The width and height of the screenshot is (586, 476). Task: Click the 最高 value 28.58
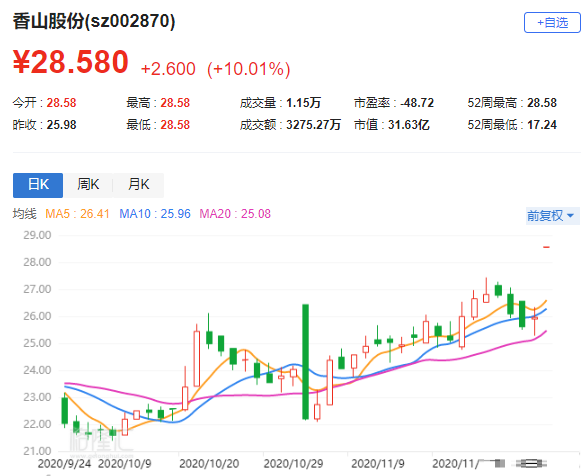[175, 103]
